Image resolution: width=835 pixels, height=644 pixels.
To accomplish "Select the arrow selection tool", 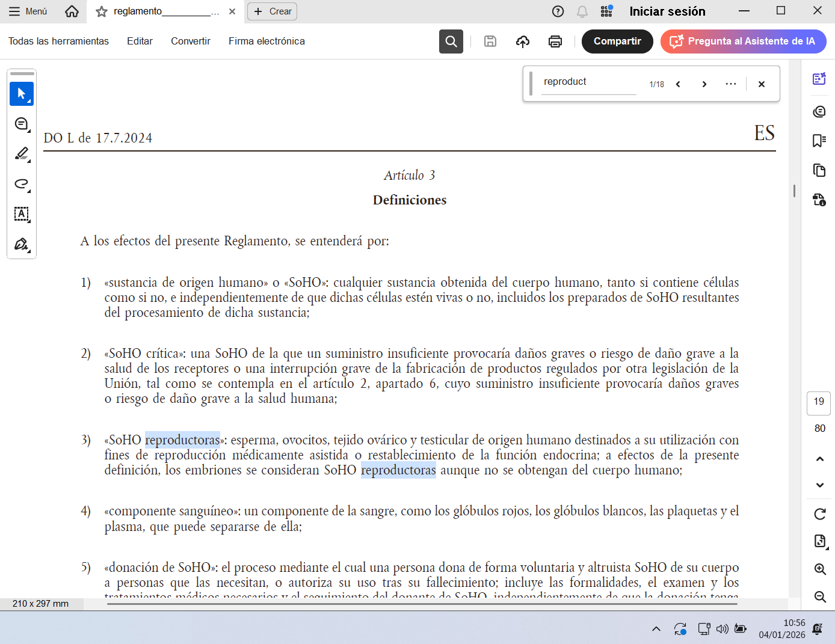I will click(22, 94).
